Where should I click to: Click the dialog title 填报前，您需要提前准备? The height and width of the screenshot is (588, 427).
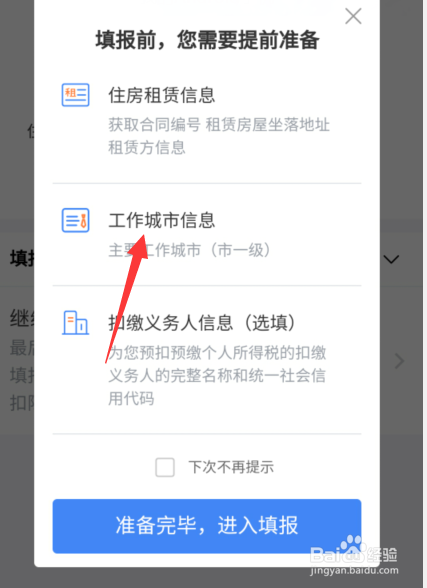click(x=207, y=40)
